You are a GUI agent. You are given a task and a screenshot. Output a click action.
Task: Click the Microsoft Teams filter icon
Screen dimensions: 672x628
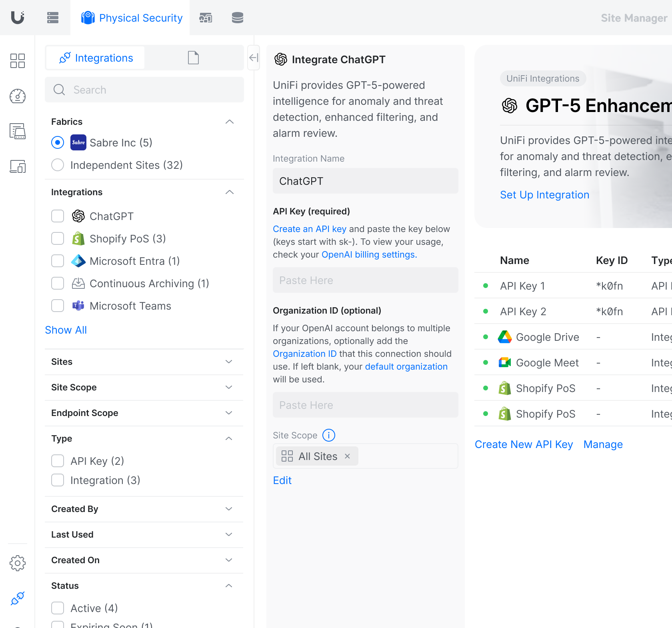coord(78,306)
